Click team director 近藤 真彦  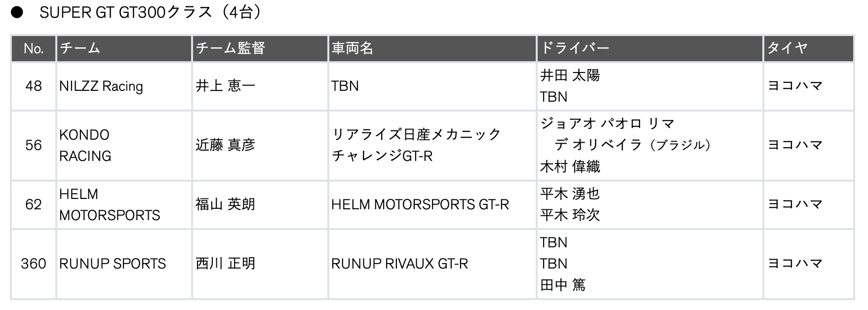pos(225,145)
